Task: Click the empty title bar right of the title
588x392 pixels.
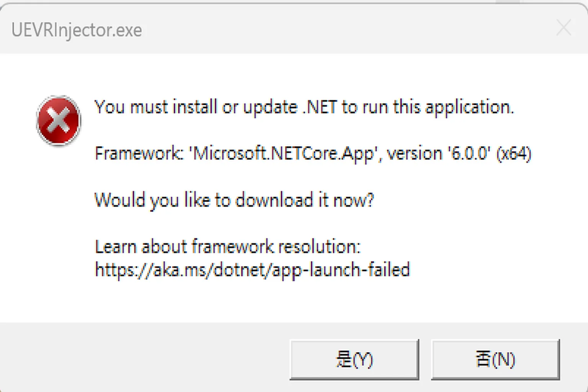Action: (x=345, y=29)
